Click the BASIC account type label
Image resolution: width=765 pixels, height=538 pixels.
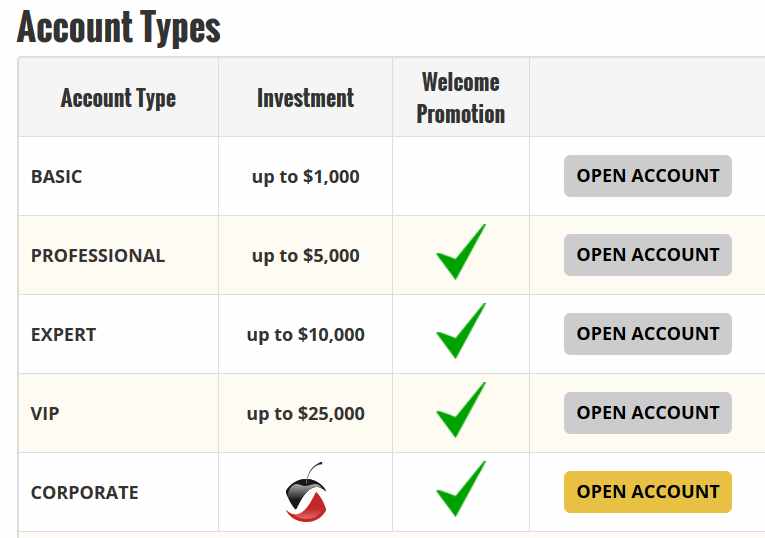57,177
